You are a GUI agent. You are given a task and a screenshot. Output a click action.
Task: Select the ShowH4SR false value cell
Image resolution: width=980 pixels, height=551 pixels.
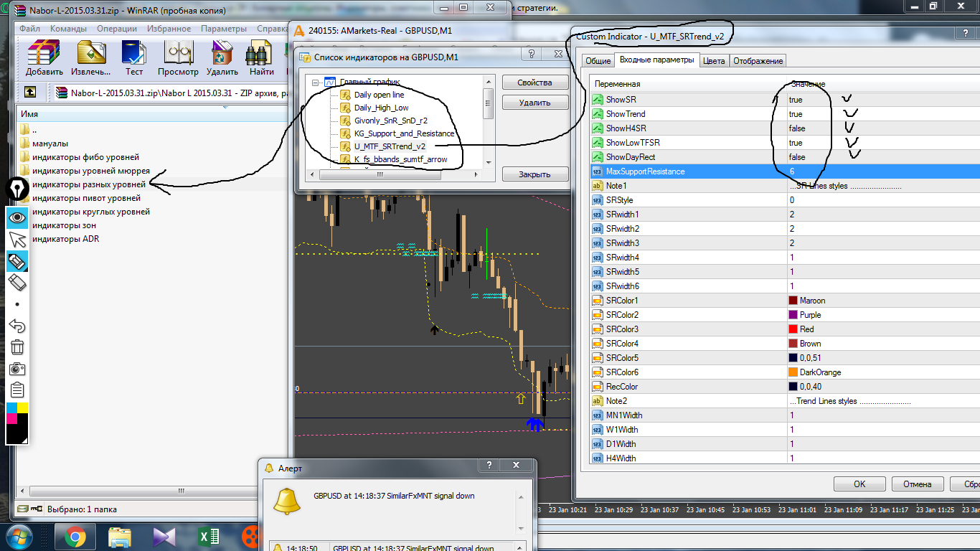883,128
